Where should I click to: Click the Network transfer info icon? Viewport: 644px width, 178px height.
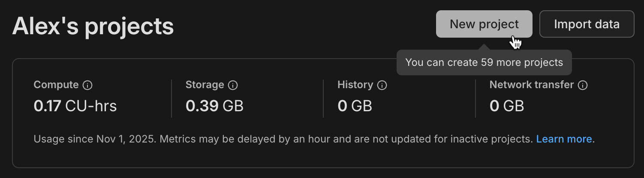tap(582, 85)
